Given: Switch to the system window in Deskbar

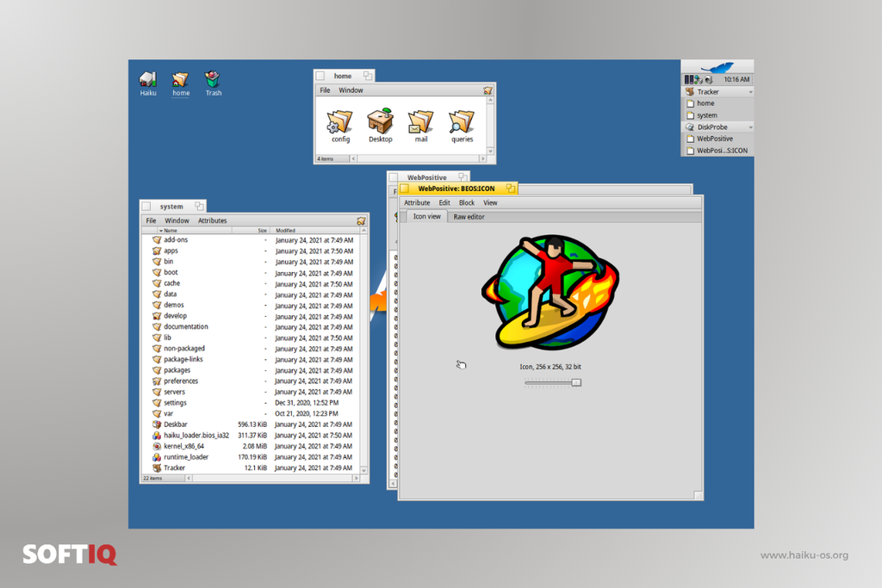Looking at the screenshot, I should [717, 115].
